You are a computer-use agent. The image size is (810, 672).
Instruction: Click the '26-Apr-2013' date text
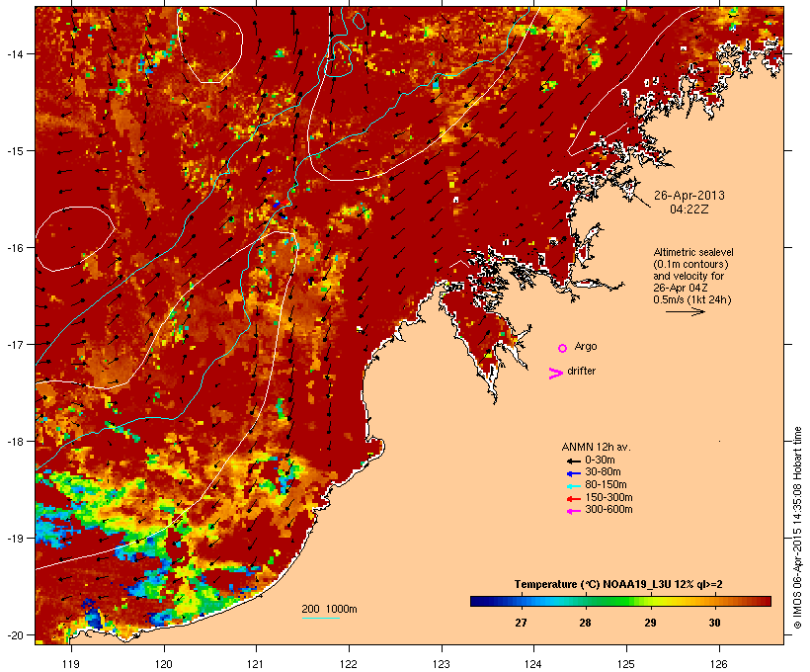pos(689,196)
